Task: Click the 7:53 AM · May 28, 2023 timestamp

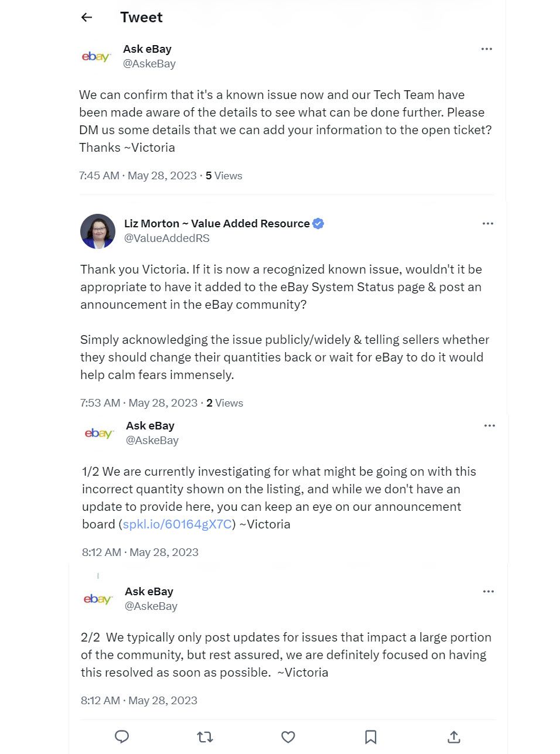Action: coord(139,403)
